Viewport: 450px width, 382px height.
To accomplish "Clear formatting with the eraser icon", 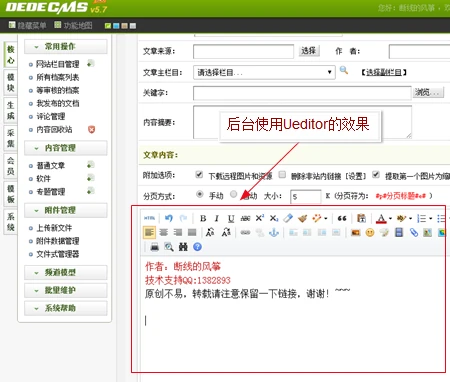I will (x=288, y=218).
